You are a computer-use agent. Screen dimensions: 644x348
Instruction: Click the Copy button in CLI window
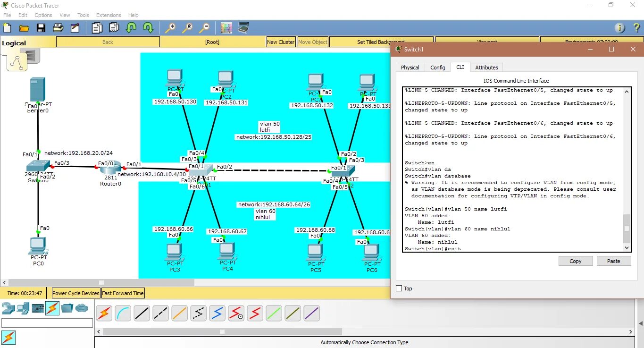click(x=576, y=261)
